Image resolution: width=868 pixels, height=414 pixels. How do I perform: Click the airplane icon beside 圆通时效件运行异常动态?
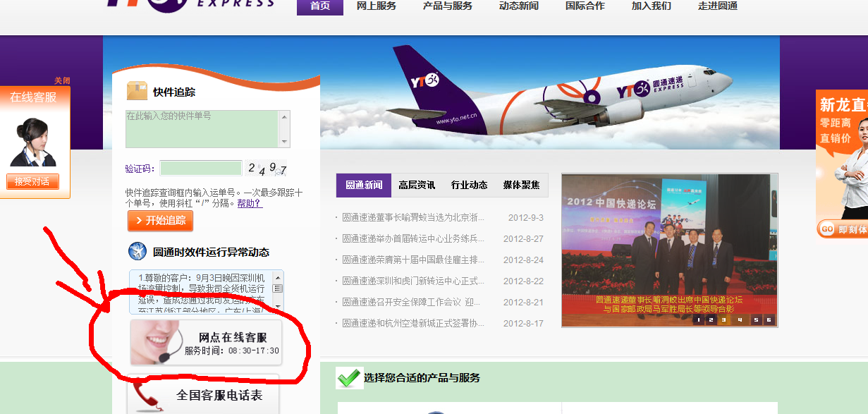(137, 251)
